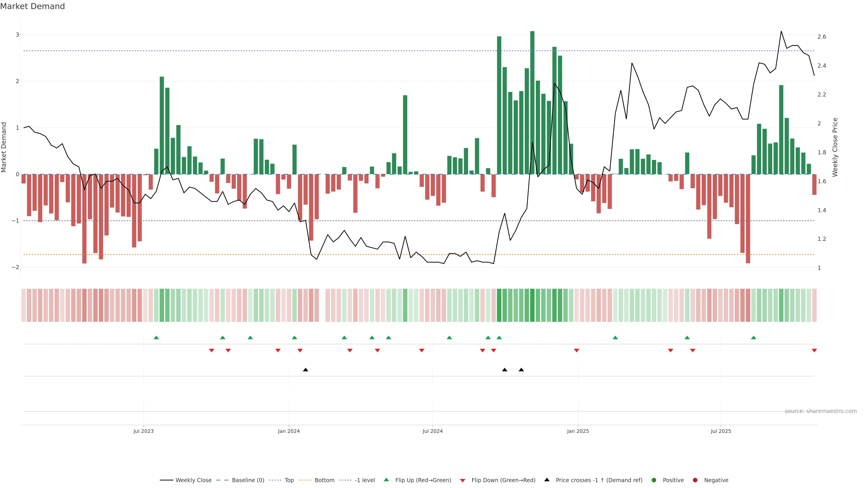Click the red Flip Down legend triangle
The width and height of the screenshot is (868, 488).
pyautogui.click(x=463, y=481)
